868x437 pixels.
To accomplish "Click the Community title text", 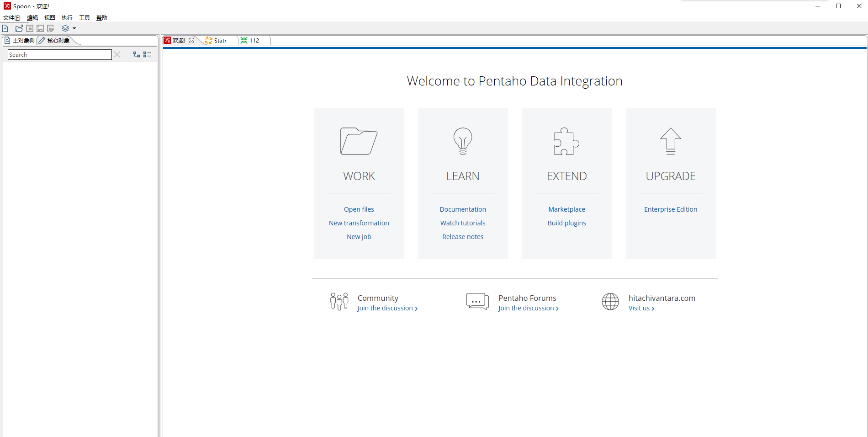I will point(378,298).
